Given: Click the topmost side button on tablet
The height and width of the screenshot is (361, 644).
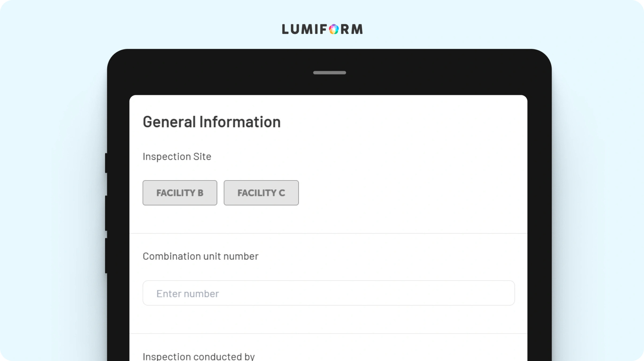Looking at the screenshot, I should click(x=106, y=163).
